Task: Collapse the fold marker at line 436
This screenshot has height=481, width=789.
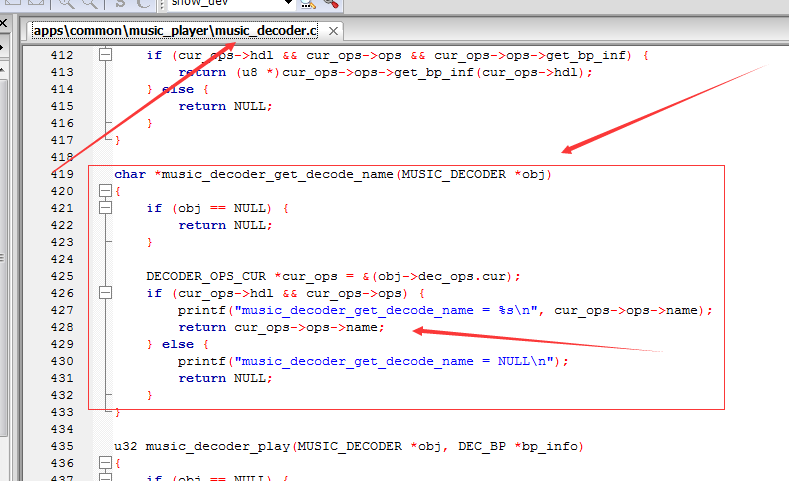Action: (x=105, y=463)
